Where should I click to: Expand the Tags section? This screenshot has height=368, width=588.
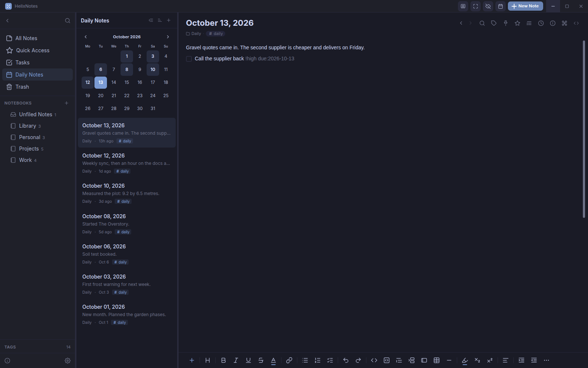pyautogui.click(x=37, y=347)
